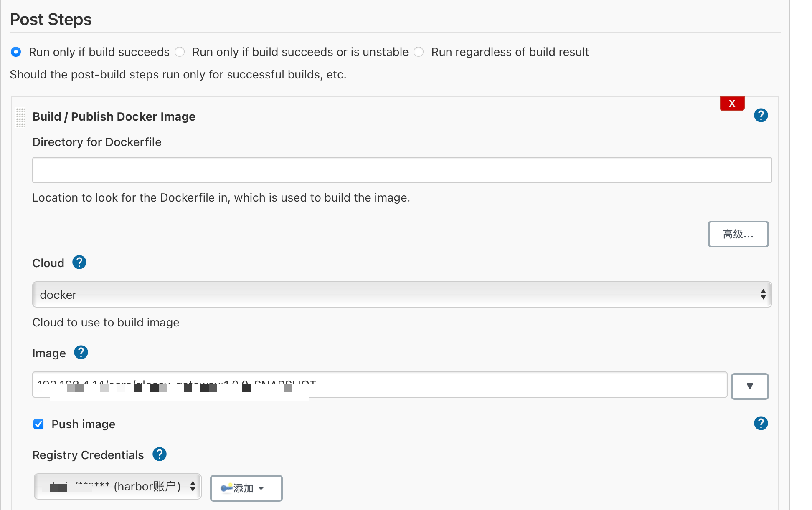Select Run only if build succeeds
Viewport: 812px width, 510px height.
click(16, 52)
